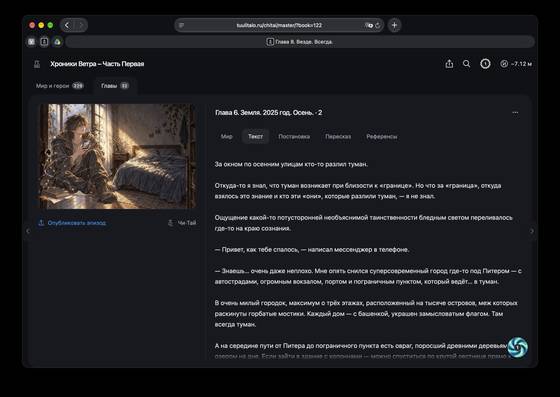Switch to the Главы tab

pyautogui.click(x=114, y=86)
